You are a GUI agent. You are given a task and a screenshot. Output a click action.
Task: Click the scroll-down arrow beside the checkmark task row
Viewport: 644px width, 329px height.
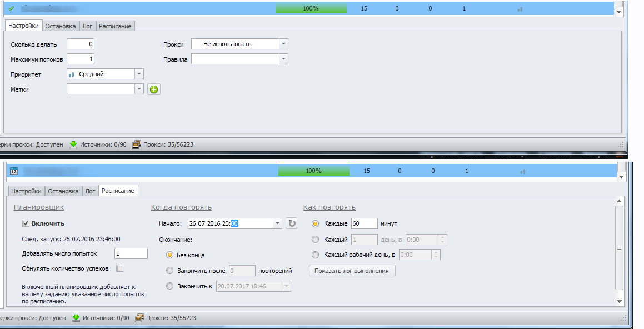pyautogui.click(x=619, y=12)
